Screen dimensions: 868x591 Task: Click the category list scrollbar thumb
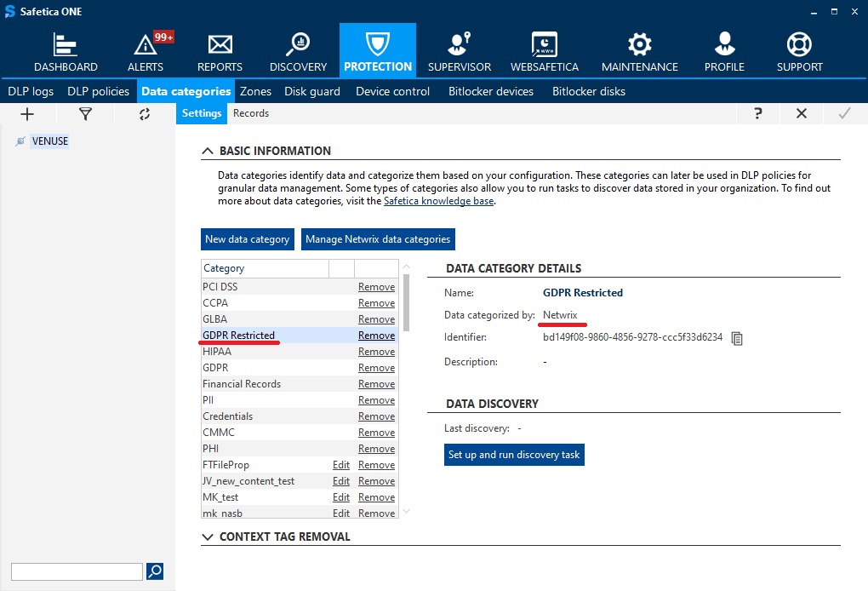[406, 302]
